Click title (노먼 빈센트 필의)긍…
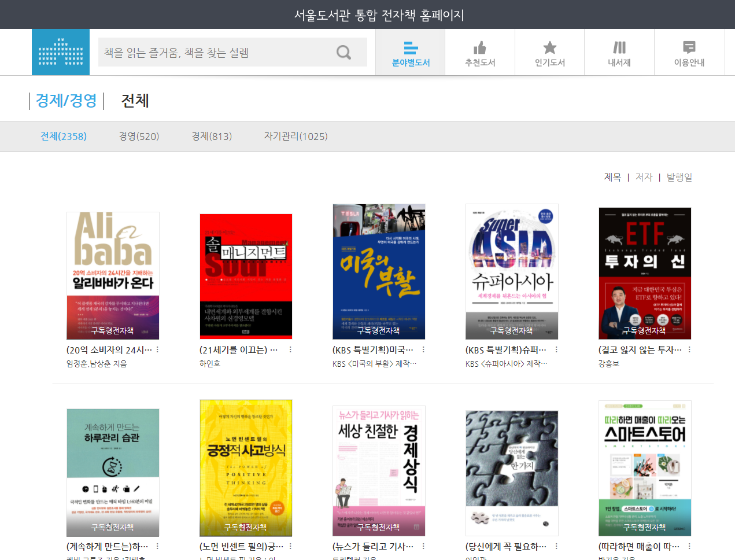The height and width of the screenshot is (560, 735). (x=242, y=547)
